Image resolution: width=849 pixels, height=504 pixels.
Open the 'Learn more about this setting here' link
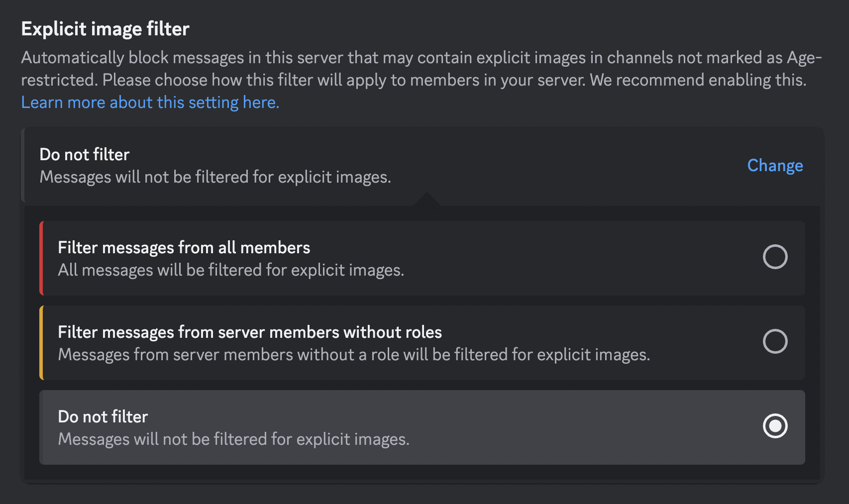[150, 102]
